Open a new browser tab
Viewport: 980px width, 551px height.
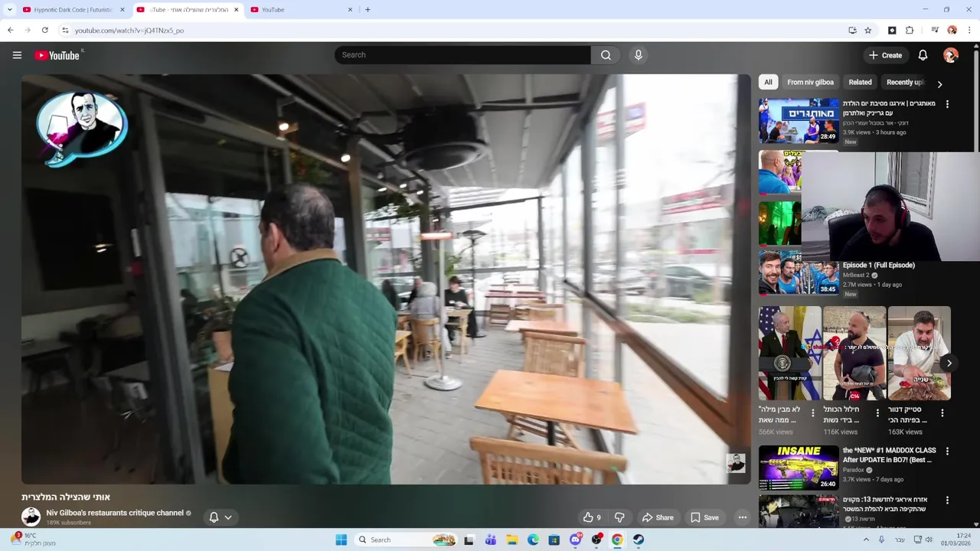tap(367, 10)
